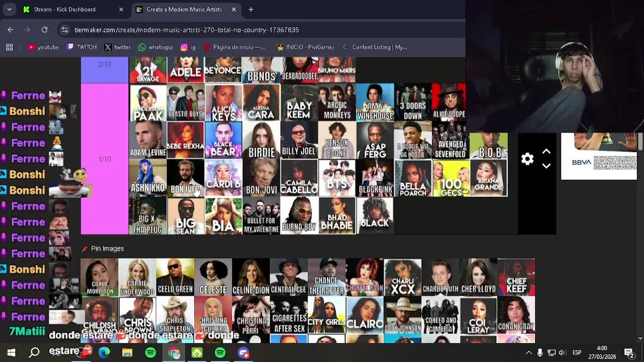Viewport: 644px width, 362px height.
Task: Open taskbar search magnifier
Action: 34,352
